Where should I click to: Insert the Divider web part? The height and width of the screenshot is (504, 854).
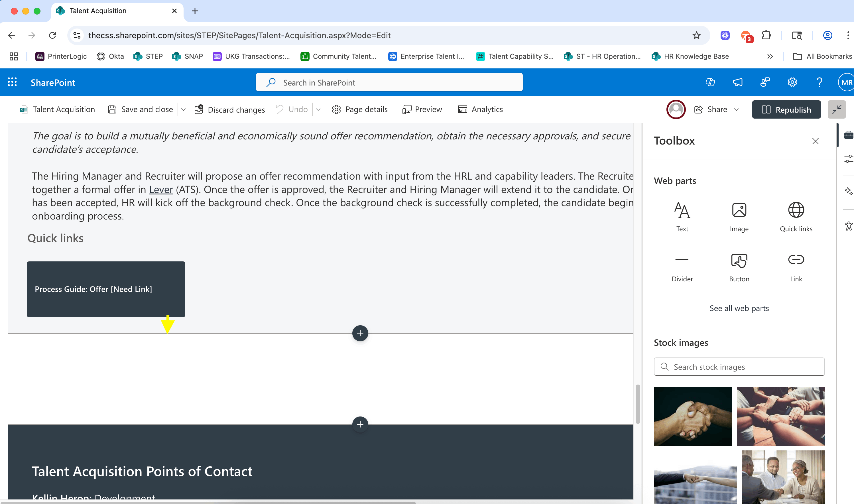(682, 267)
